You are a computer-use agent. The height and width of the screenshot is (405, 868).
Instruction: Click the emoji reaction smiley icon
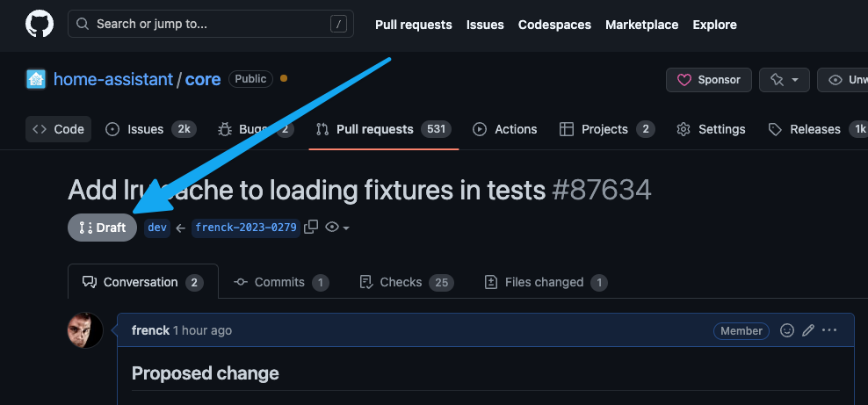787,330
